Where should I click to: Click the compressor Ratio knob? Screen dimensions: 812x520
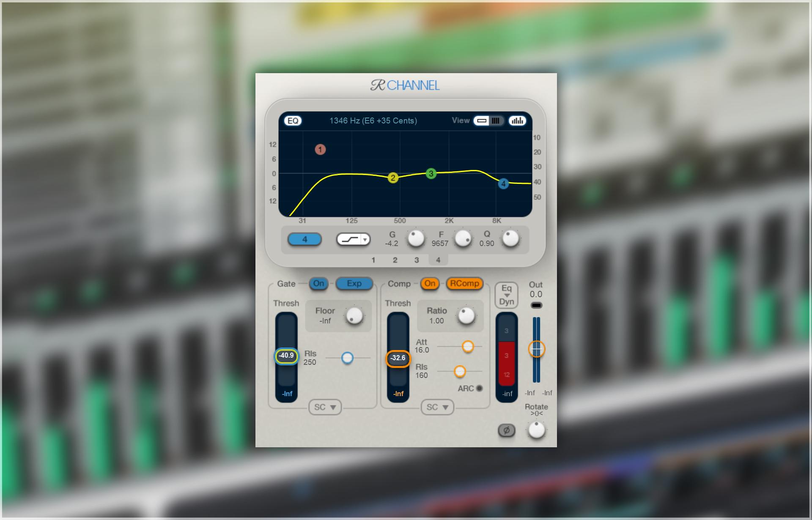(x=466, y=316)
